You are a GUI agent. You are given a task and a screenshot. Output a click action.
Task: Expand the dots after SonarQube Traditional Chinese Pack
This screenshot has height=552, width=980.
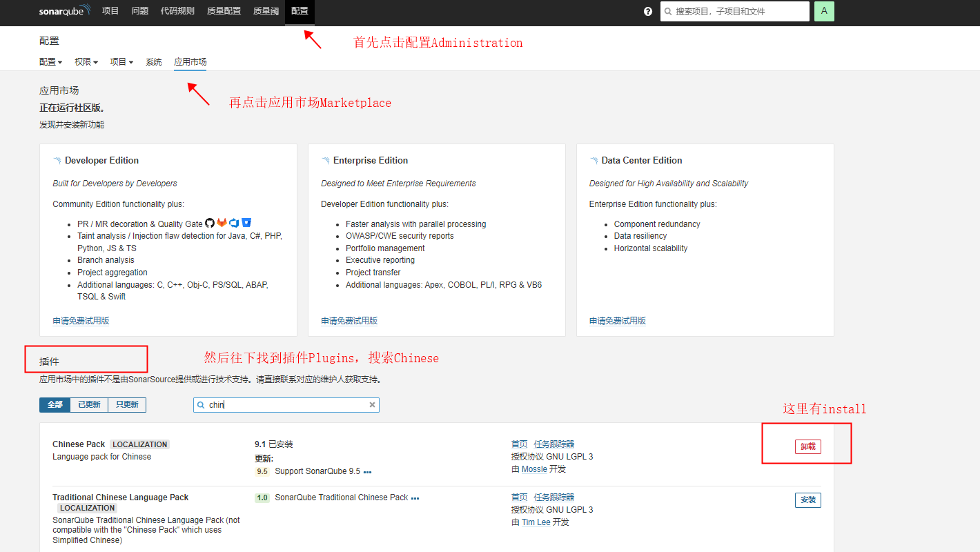(415, 497)
